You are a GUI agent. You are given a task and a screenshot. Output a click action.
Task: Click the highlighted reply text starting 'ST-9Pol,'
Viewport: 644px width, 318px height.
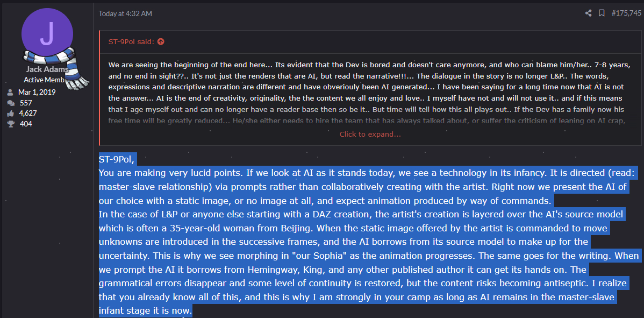pos(117,159)
